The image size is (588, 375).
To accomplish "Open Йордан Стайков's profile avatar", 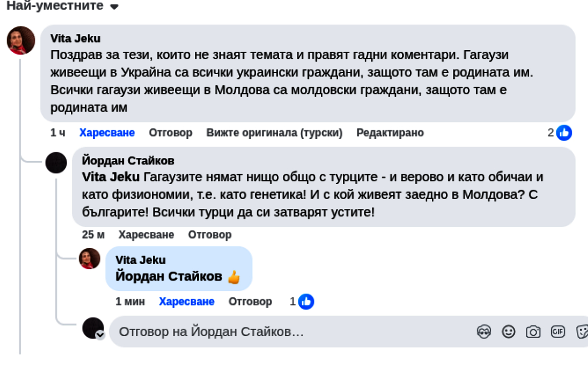I will 56,163.
